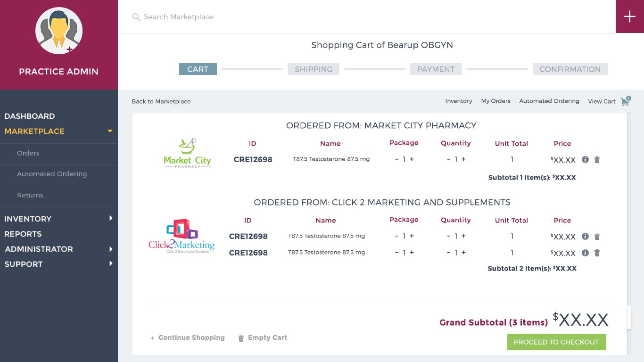Collapse the Marketplace sidebar menu
644x362 pixels.
click(110, 131)
